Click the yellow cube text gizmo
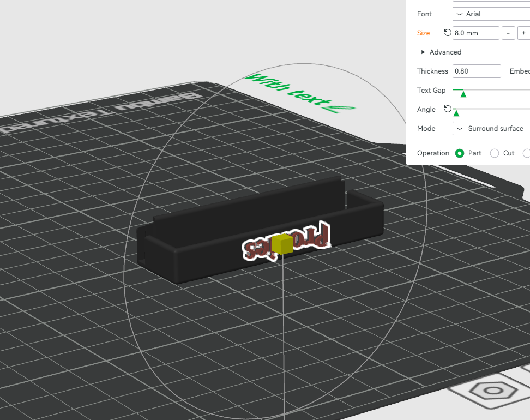Viewport: 530px width, 420px height. tap(282, 243)
